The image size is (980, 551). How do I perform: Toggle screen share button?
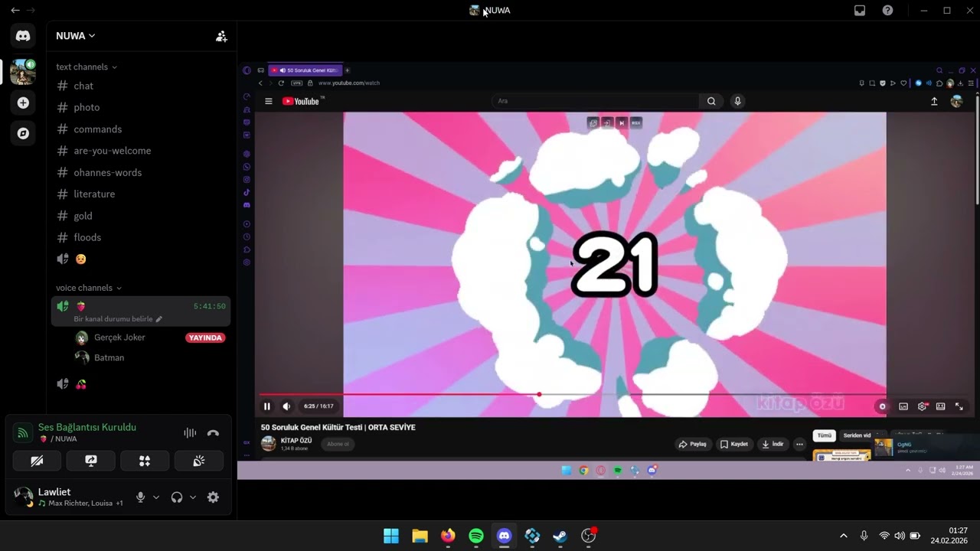91,461
